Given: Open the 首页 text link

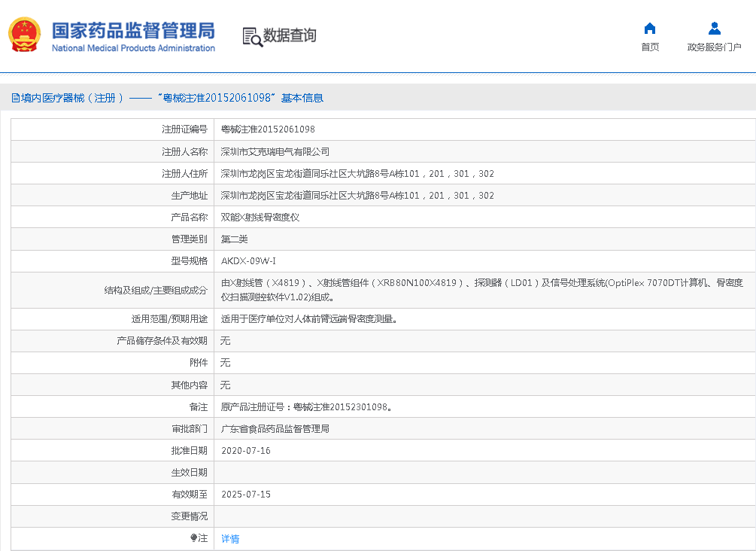Looking at the screenshot, I should [x=650, y=47].
